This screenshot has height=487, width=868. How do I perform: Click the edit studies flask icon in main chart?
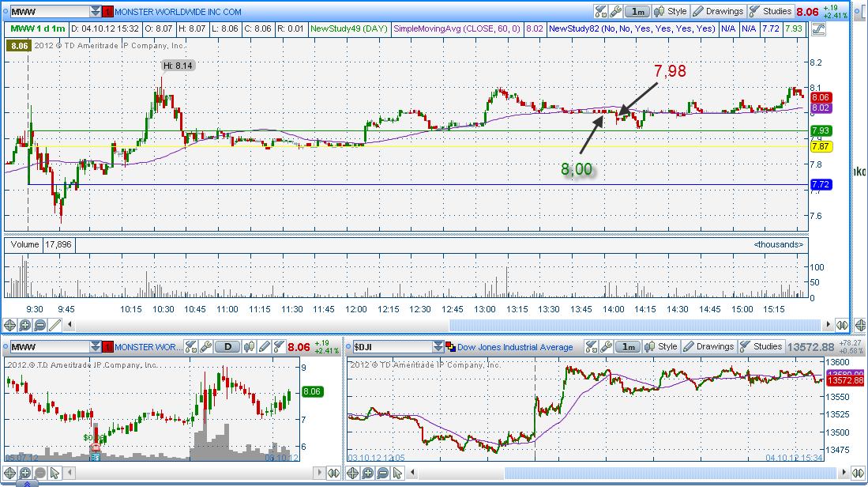click(x=600, y=11)
